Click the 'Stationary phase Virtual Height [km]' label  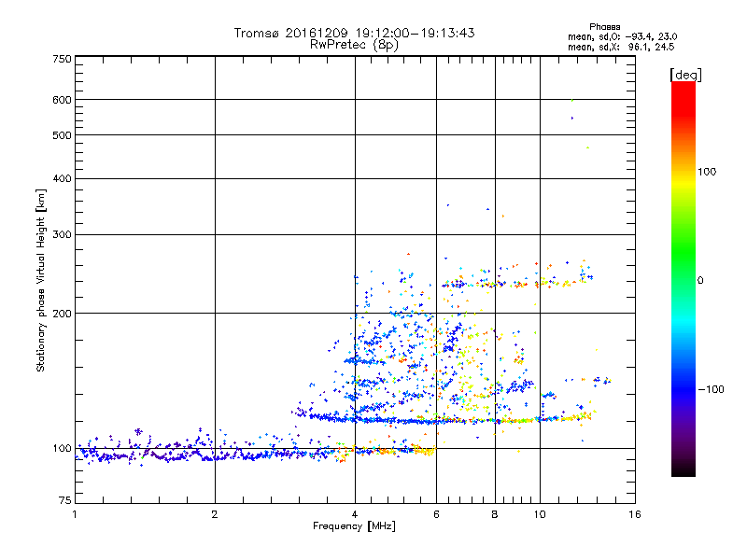click(41, 281)
